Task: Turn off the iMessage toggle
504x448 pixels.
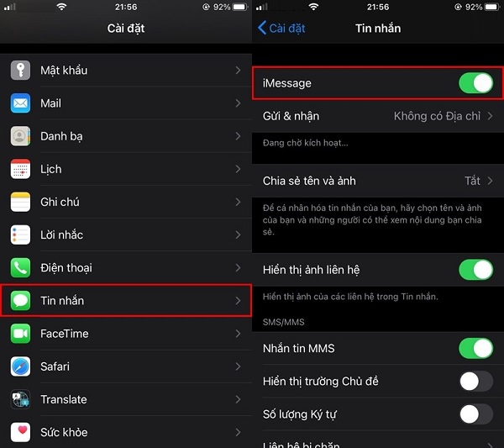Action: pos(475,83)
